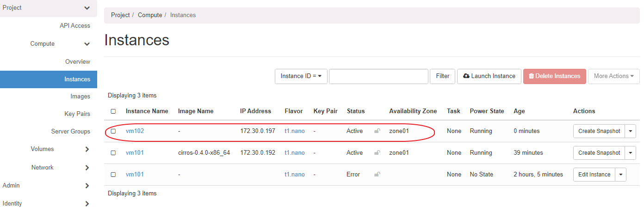Click the lock icon in the vm102 row
The image size is (644, 212).
point(377,131)
